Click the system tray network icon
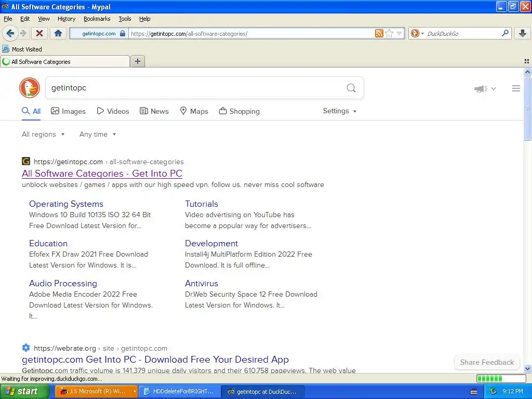Viewport: 532px width, 399px height. tap(494, 392)
